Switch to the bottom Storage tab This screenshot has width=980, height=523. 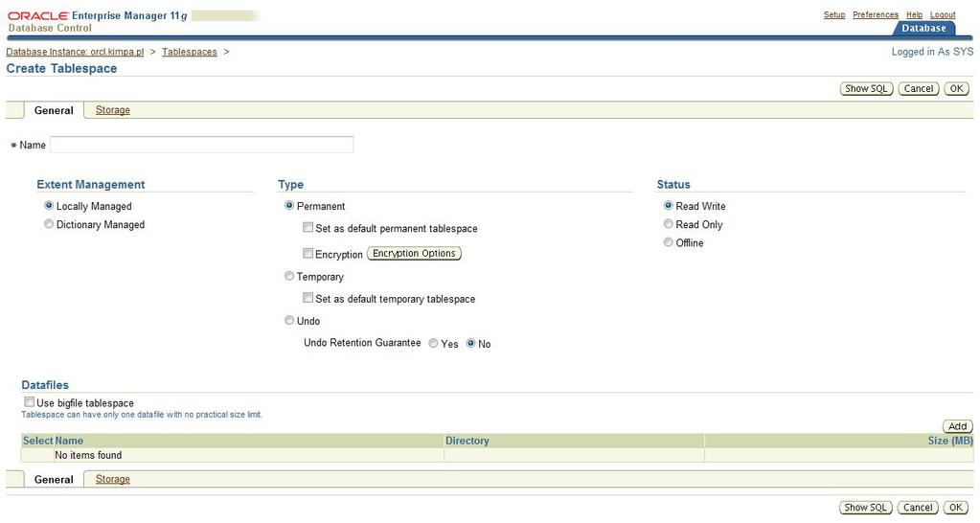coord(112,479)
